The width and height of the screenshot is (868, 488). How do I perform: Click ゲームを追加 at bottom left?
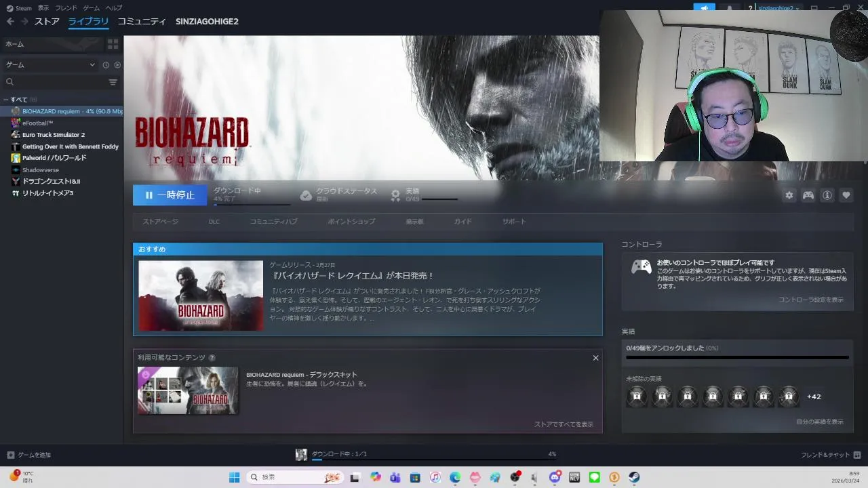click(29, 455)
